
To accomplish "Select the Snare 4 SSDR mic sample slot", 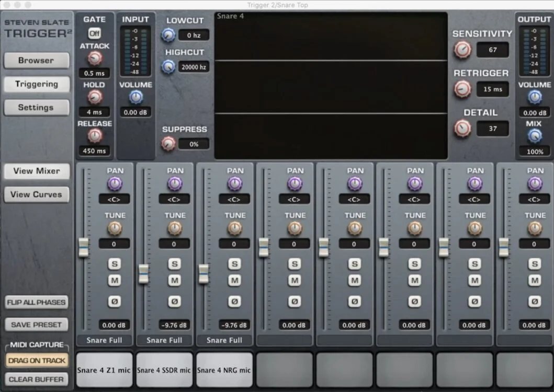I will click(x=164, y=370).
